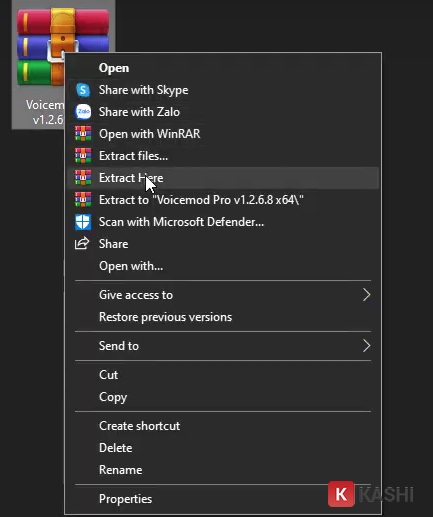Open the Send to submenu
Image resolution: width=433 pixels, height=517 pixels.
(x=223, y=346)
